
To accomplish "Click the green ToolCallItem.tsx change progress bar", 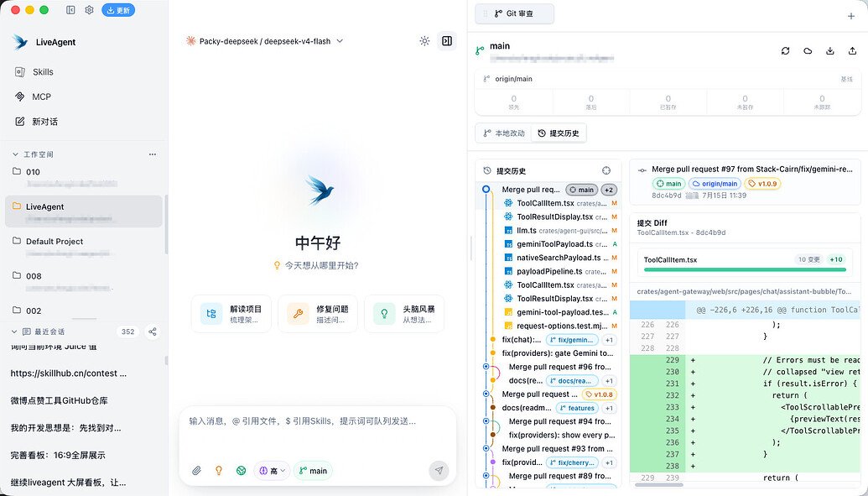I will coord(745,270).
